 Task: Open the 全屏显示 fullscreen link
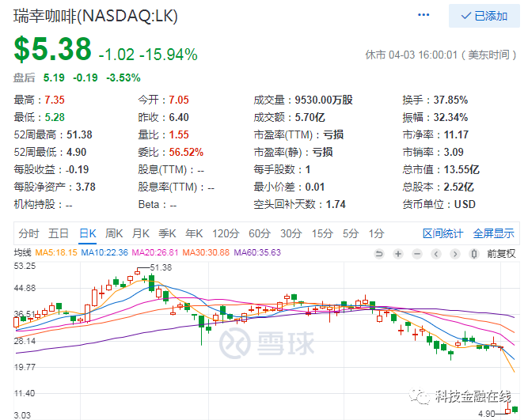coord(493,233)
